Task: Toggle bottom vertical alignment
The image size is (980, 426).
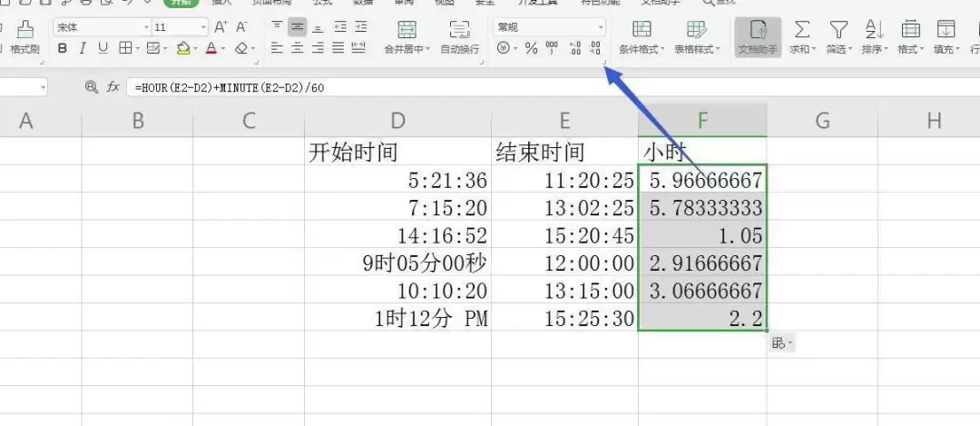Action: coord(318,27)
